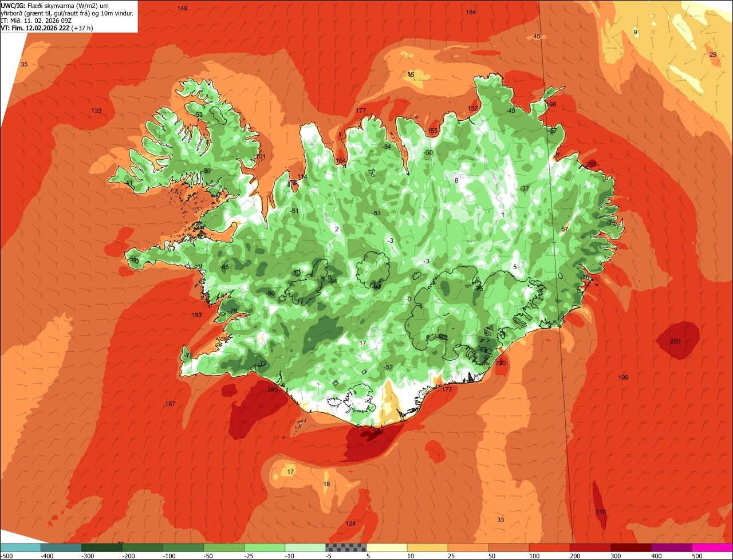Click the map value "-78"
The width and height of the screenshot is (733, 560).
[x=232, y=311]
